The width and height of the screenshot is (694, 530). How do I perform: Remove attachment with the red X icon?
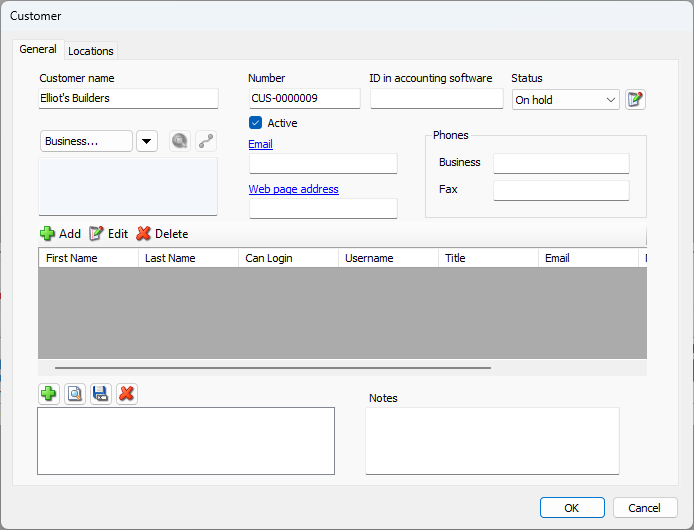pyautogui.click(x=127, y=394)
